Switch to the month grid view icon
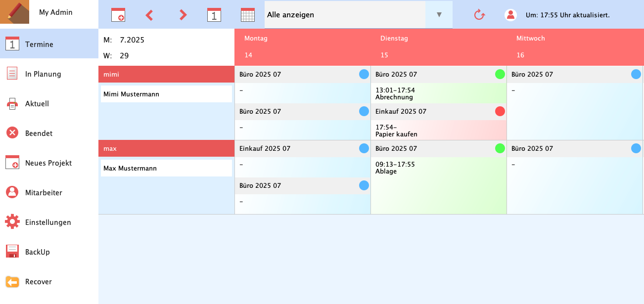The width and height of the screenshot is (644, 304). (247, 15)
